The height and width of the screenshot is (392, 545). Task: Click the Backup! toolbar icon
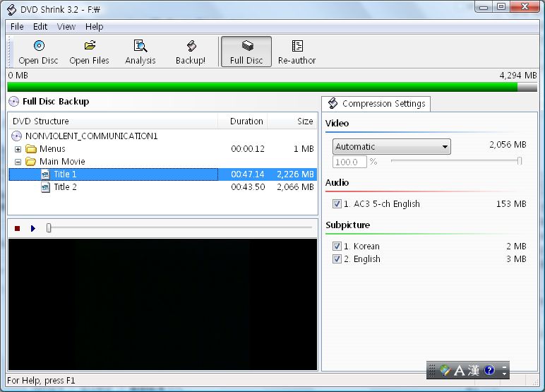[x=191, y=46]
